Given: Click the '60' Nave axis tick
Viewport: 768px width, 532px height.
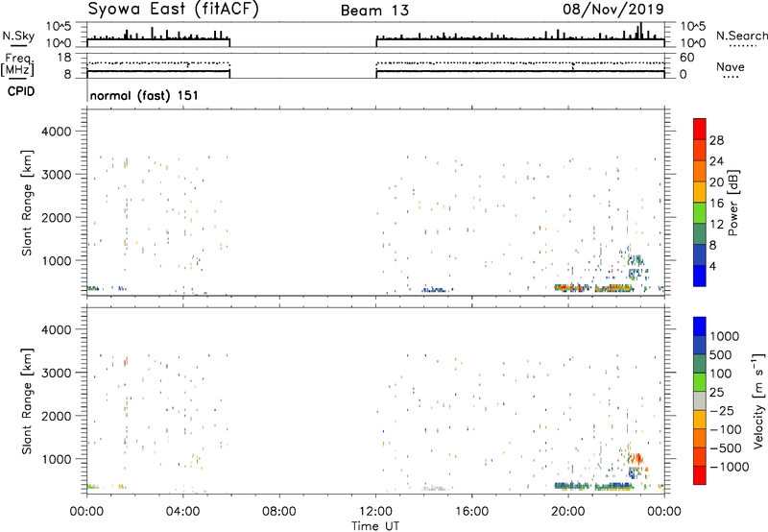Looking at the screenshot, I should (687, 58).
